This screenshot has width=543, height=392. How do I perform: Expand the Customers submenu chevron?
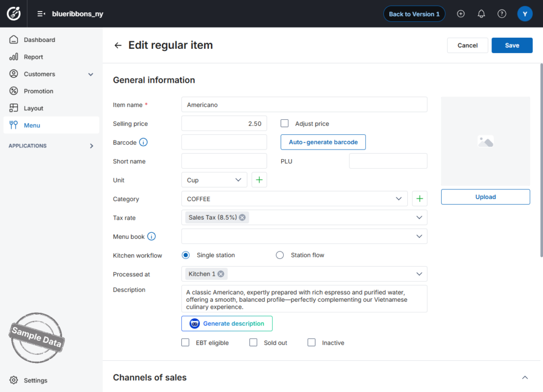point(91,74)
